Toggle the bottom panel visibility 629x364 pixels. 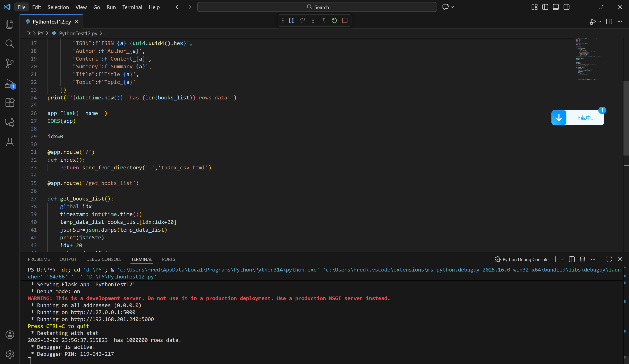(x=556, y=7)
